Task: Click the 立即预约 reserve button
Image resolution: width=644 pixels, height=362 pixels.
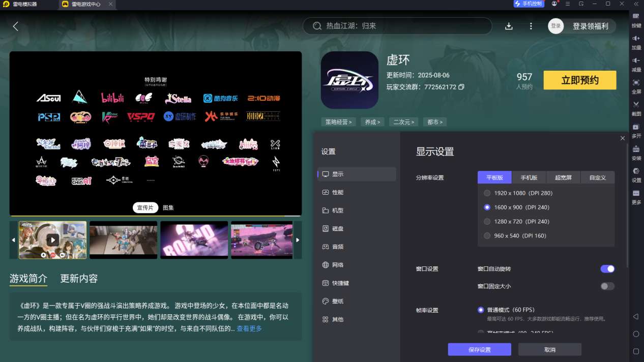Action: pos(579,80)
